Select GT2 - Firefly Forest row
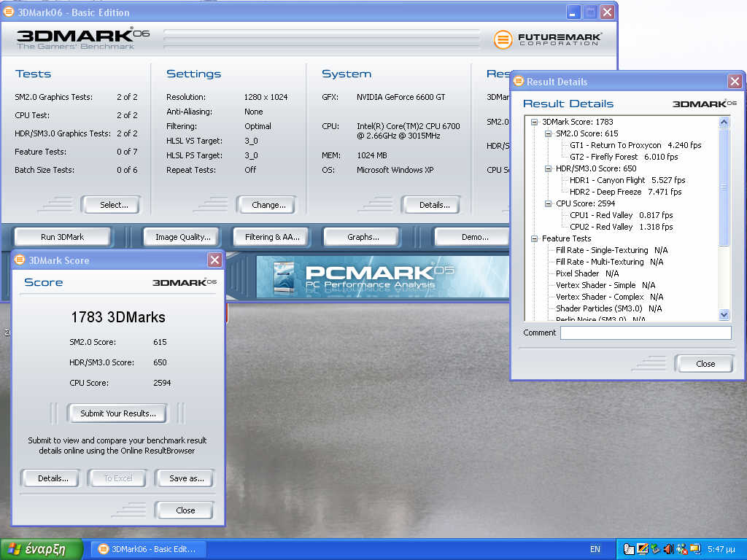This screenshot has width=747, height=560. coord(624,157)
